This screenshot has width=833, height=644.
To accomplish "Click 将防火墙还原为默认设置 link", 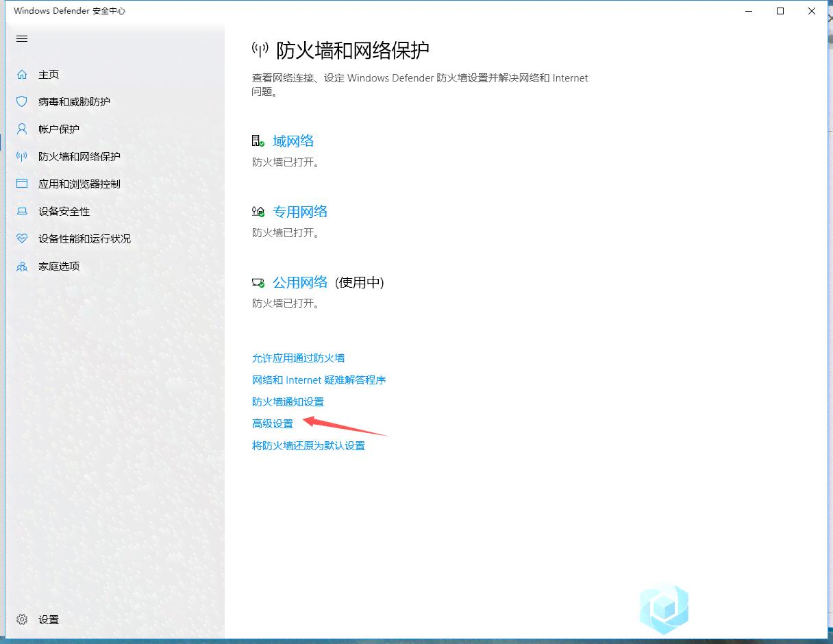I will click(x=308, y=445).
